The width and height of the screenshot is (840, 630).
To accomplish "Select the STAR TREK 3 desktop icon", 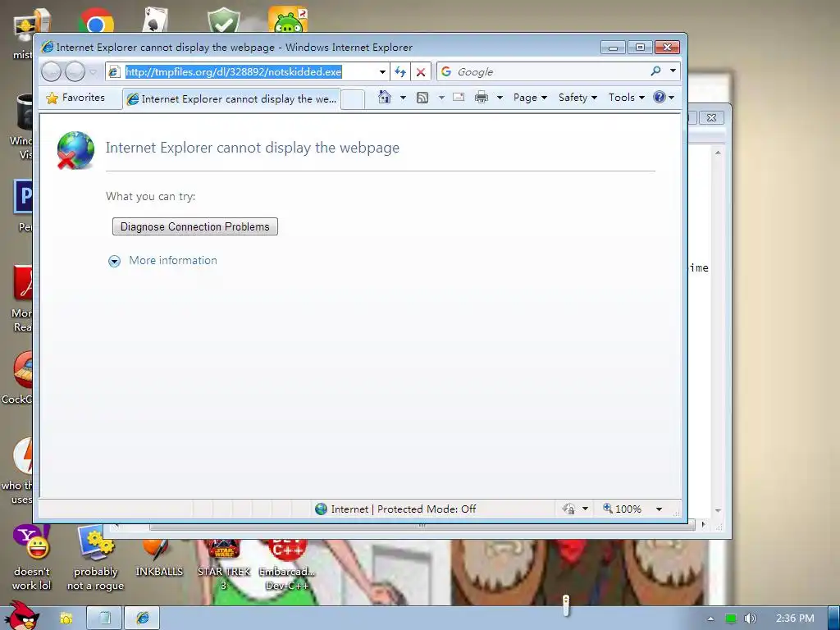I will [x=224, y=564].
